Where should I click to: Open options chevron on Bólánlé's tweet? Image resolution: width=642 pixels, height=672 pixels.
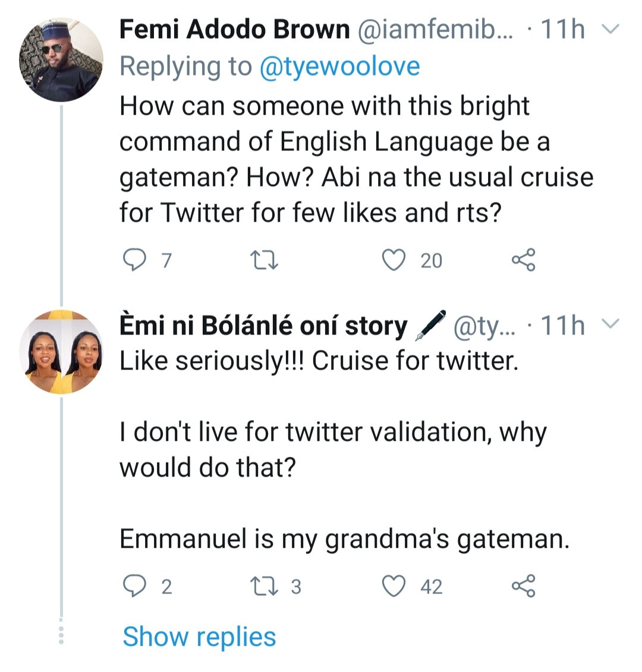[610, 324]
